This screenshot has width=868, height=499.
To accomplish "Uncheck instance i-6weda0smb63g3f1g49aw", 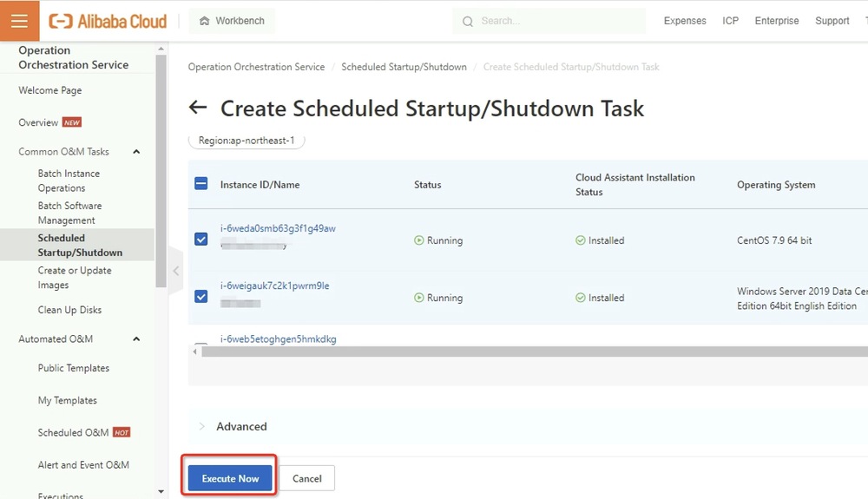I will pos(201,239).
